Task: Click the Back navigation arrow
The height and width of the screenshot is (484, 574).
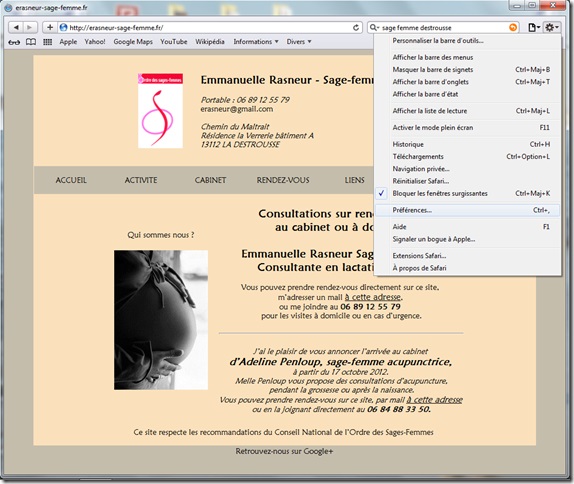Action: [x=16, y=27]
